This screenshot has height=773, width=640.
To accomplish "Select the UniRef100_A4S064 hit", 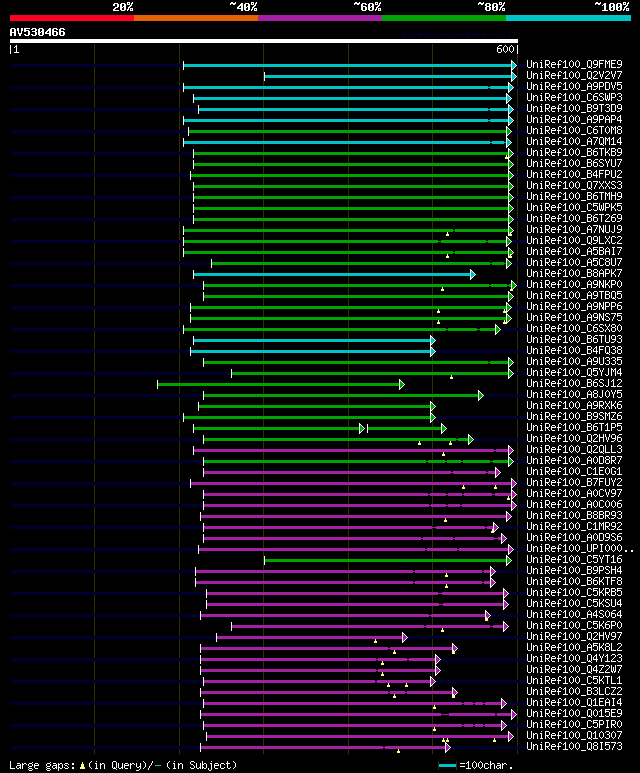I will (x=574, y=615).
